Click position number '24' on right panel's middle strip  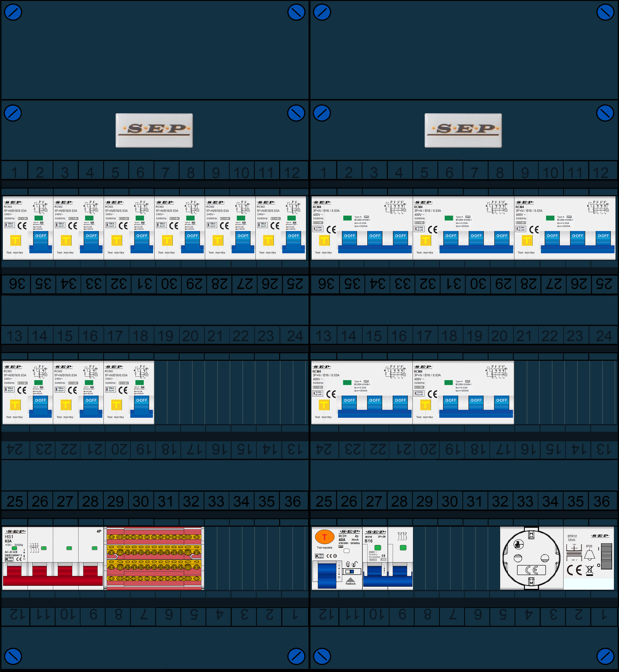pos(604,336)
